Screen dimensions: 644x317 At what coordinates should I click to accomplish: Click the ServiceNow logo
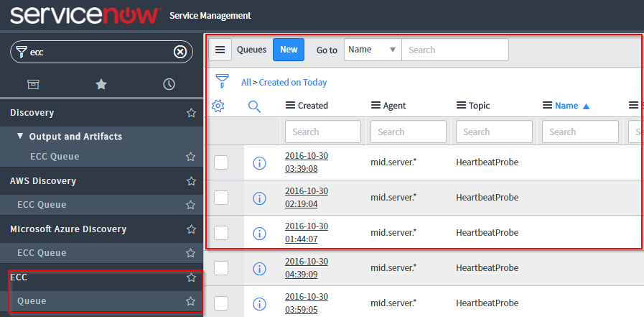point(85,15)
